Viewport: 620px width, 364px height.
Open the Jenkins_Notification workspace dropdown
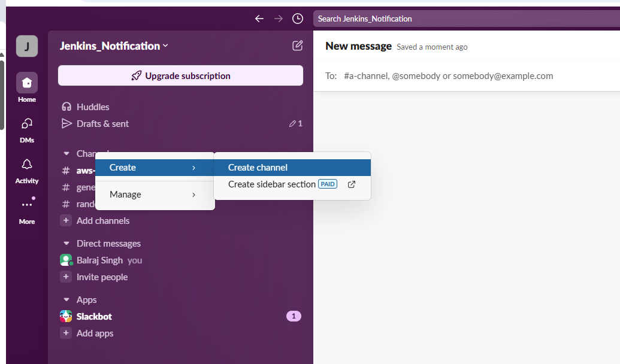click(114, 46)
